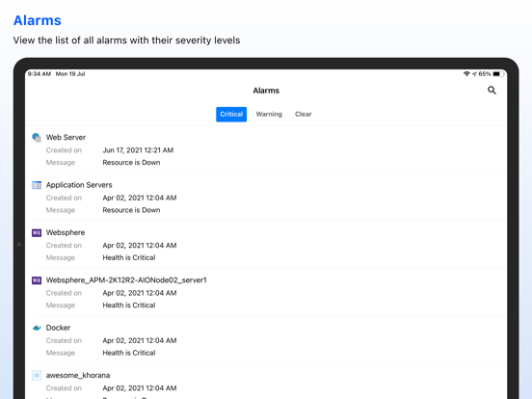Open the Docker alarm title

pyautogui.click(x=59, y=328)
